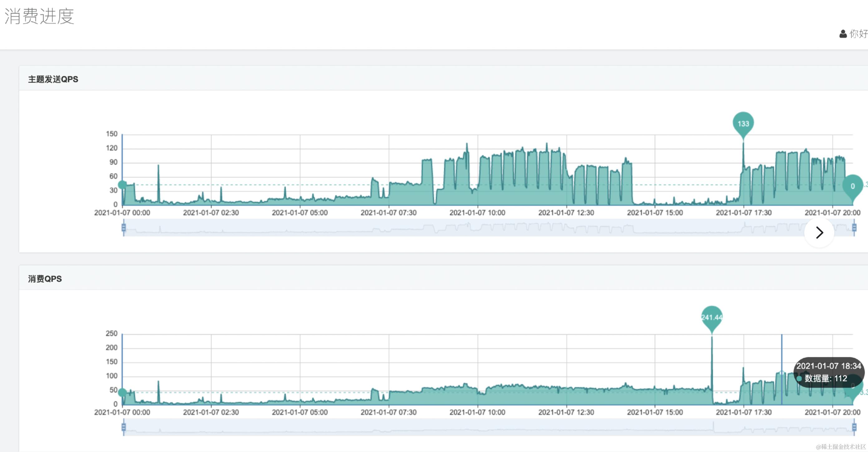Image resolution: width=868 pixels, height=452 pixels.
Task: Click average-line start dot in 消费QPS chart
Action: (123, 392)
